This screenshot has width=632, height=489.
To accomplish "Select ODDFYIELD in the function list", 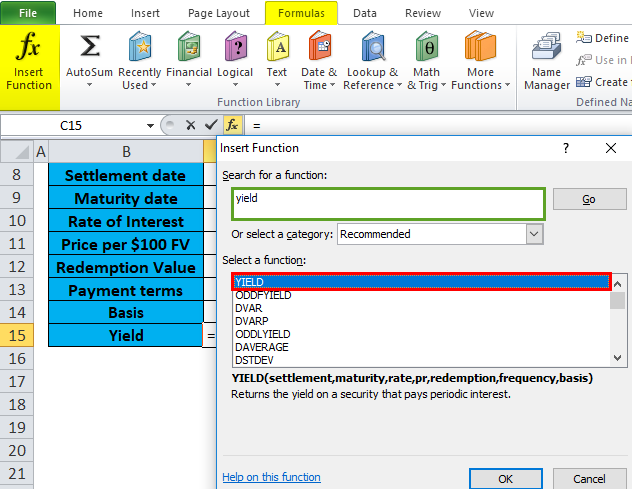I will pos(422,295).
